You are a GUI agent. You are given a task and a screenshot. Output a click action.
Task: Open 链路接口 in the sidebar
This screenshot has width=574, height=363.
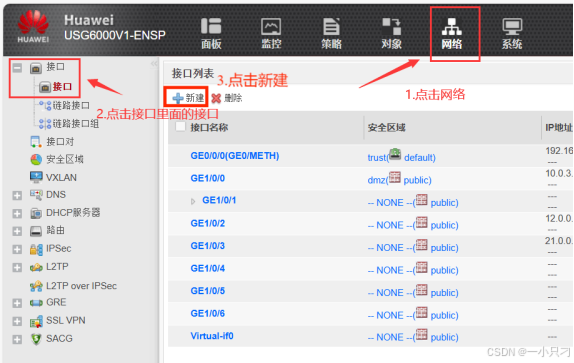[71, 105]
